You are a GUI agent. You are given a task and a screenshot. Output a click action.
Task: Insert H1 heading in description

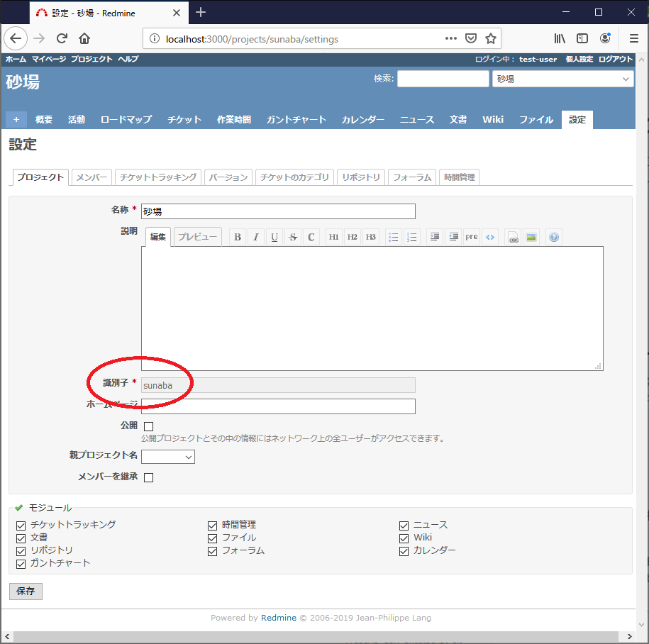(x=333, y=237)
